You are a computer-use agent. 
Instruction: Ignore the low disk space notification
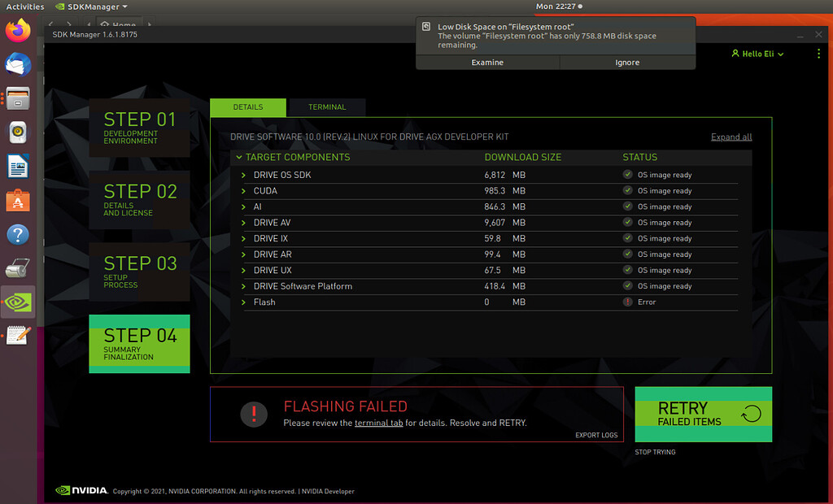[x=627, y=62]
